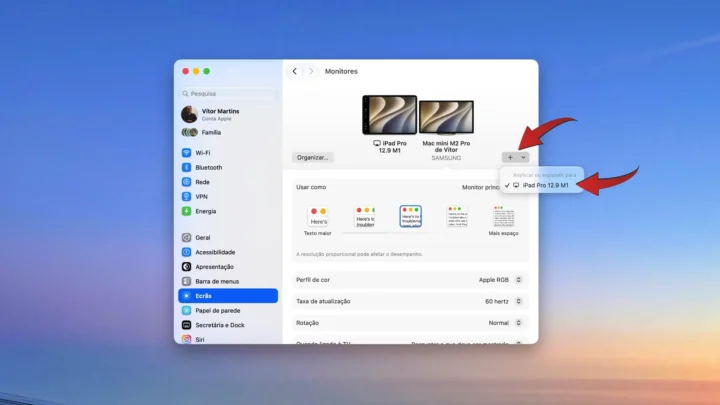Click the SAMSUNG label under the display
This screenshot has height=405, width=720.
(x=446, y=158)
